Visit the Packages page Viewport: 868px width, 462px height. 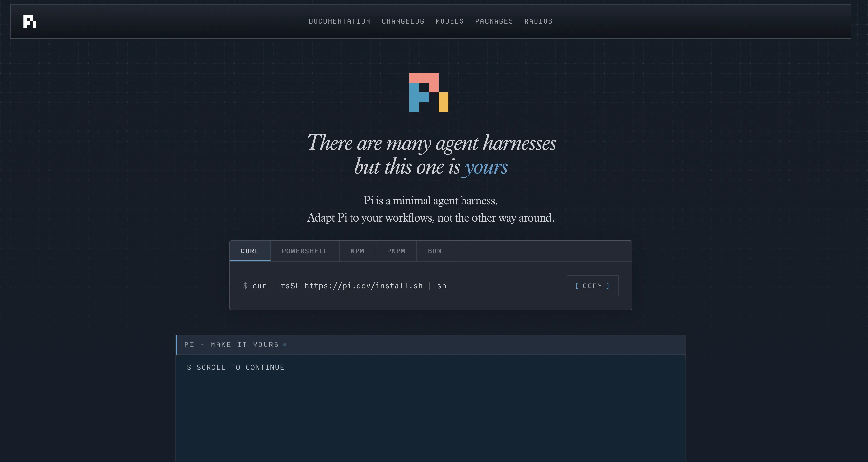(494, 21)
